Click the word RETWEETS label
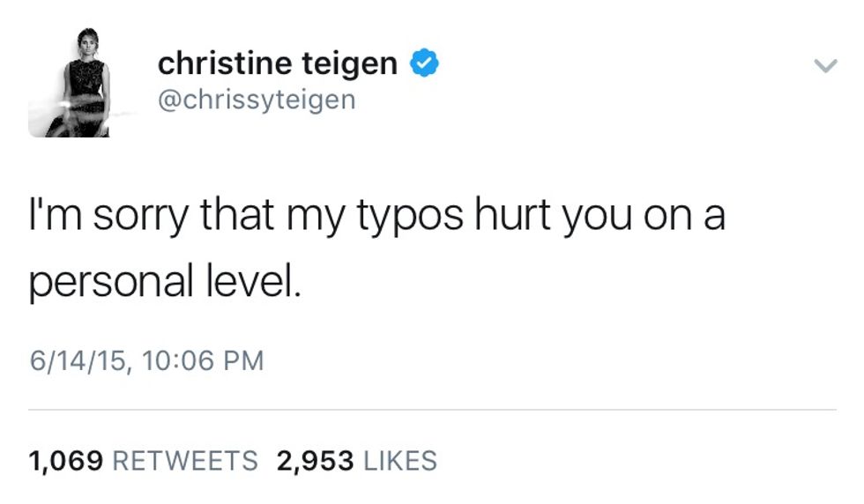The width and height of the screenshot is (864, 504). [x=184, y=461]
